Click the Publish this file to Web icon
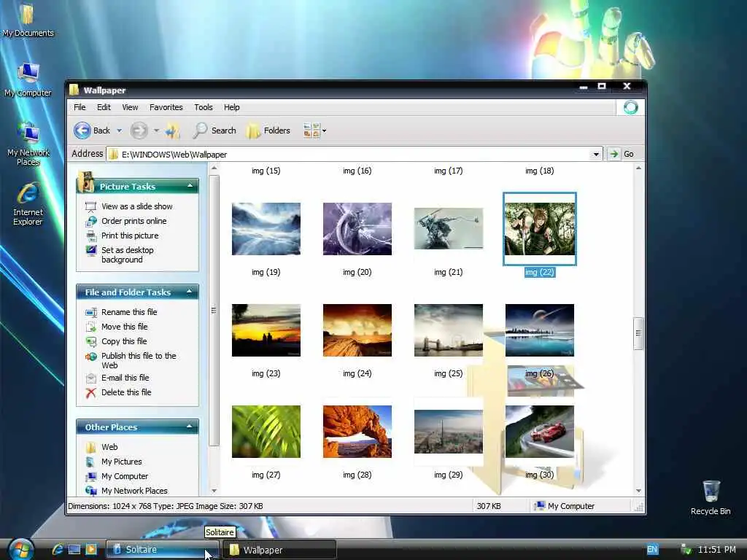 (x=90, y=356)
